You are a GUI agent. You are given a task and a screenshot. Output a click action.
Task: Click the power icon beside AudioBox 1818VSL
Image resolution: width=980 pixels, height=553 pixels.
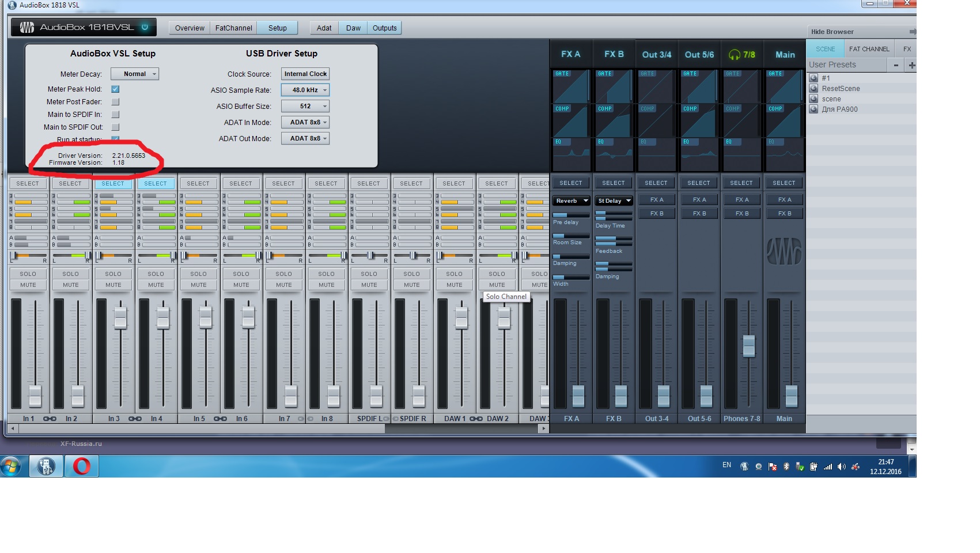coord(145,27)
